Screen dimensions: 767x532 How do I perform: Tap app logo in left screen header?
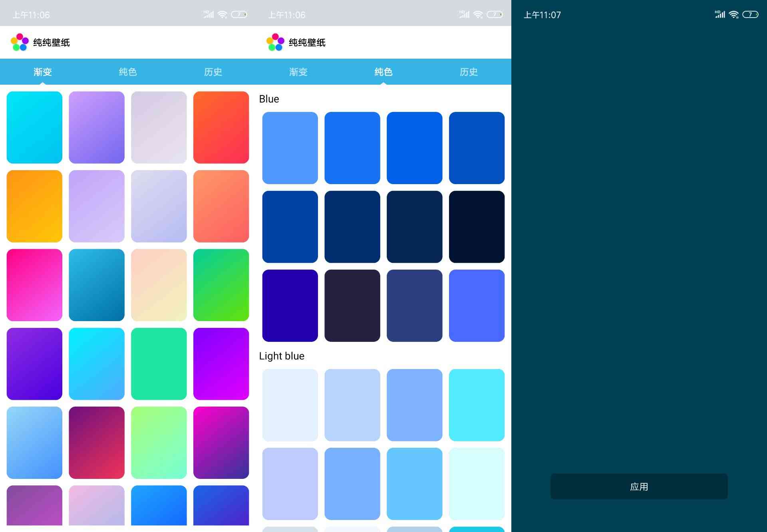point(20,42)
